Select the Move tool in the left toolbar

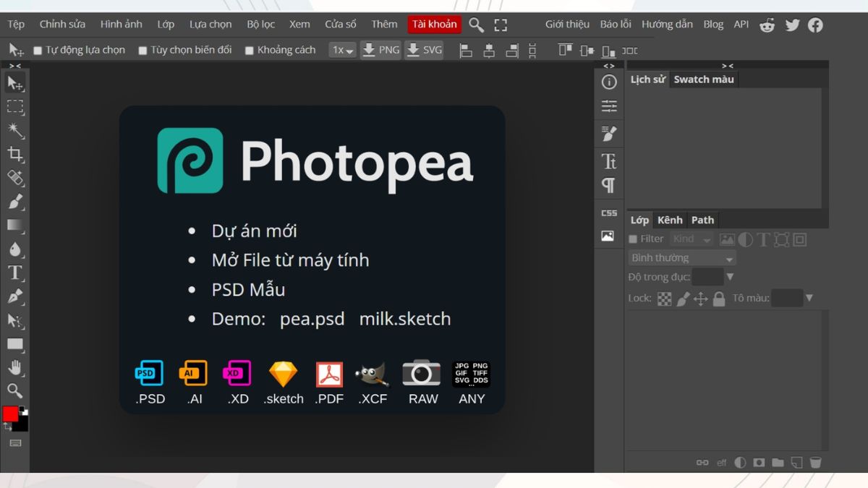pos(15,84)
